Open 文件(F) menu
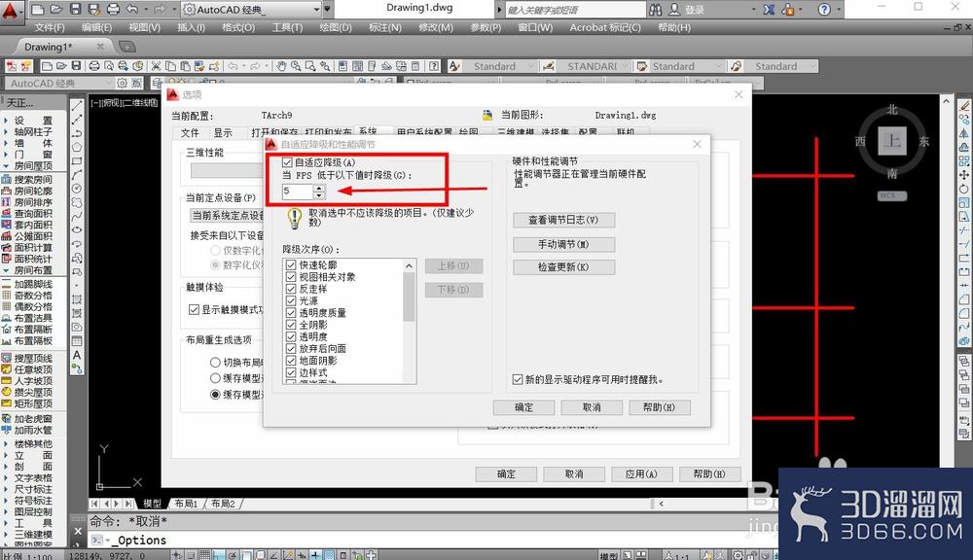Image resolution: width=973 pixels, height=560 pixels. (x=49, y=27)
